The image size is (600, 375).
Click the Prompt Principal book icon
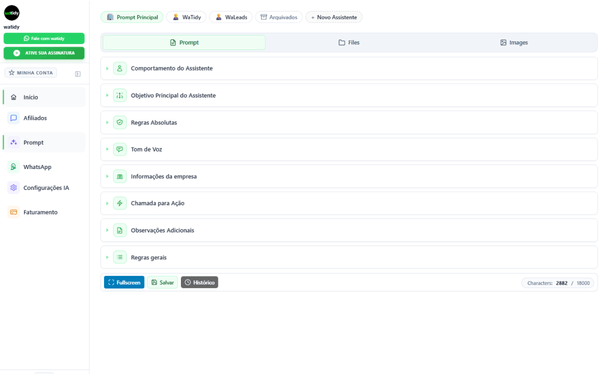[x=110, y=17]
